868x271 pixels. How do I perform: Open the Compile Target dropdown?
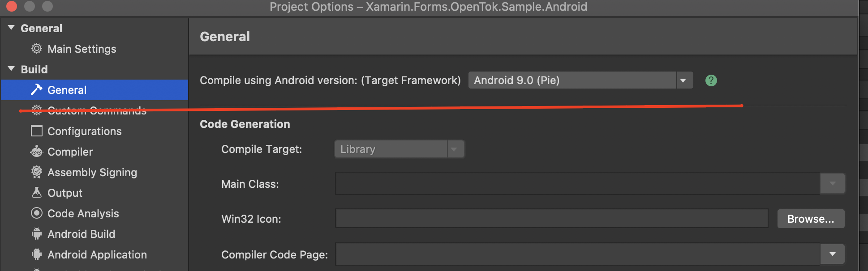(455, 149)
